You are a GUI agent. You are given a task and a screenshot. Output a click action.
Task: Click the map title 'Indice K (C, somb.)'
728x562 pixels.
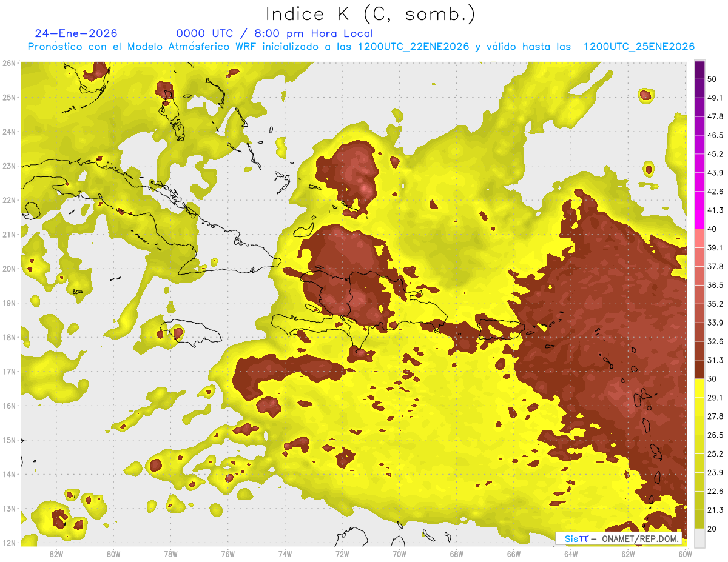pyautogui.click(x=370, y=15)
